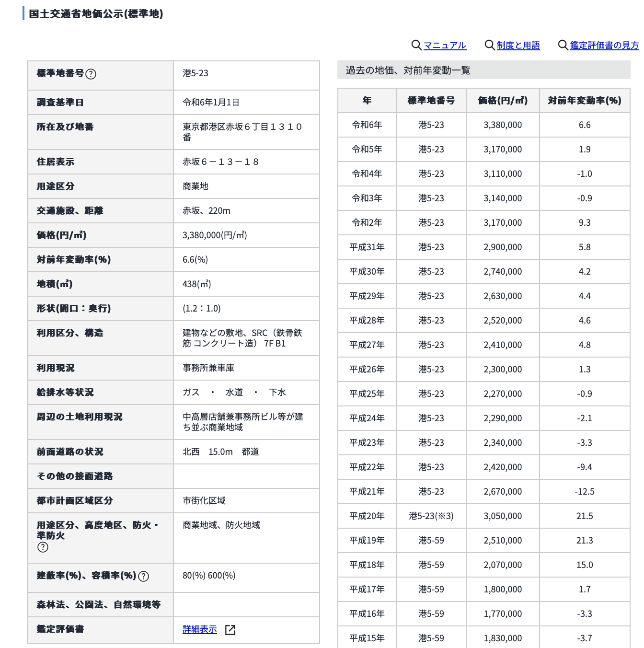Click the 平成15年 year cell
644x648 pixels.
point(367,638)
